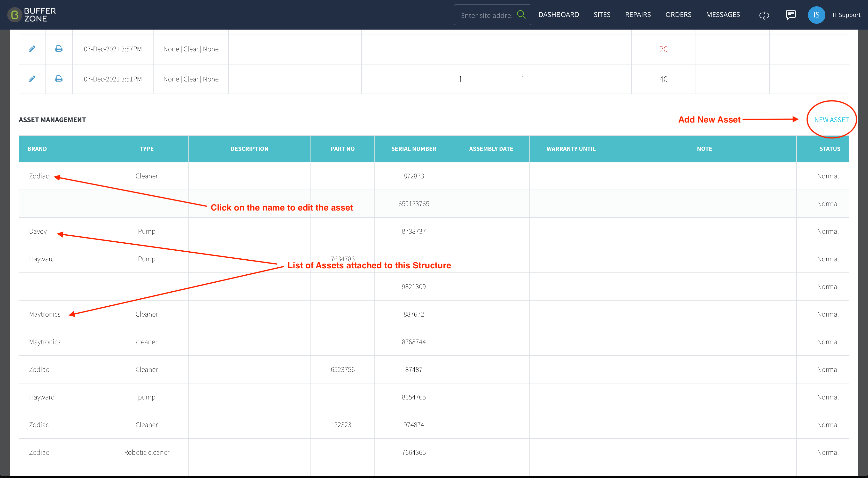Print the 3:57PM record
The image size is (868, 478).
(59, 49)
